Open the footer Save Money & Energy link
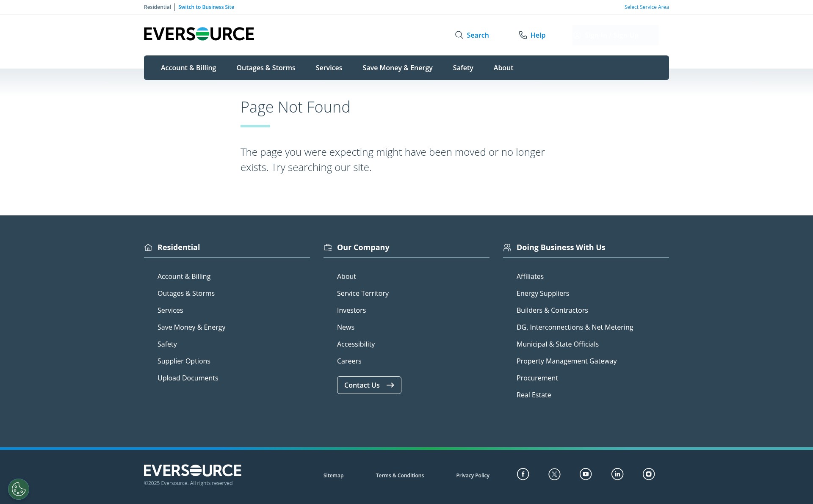 191,327
